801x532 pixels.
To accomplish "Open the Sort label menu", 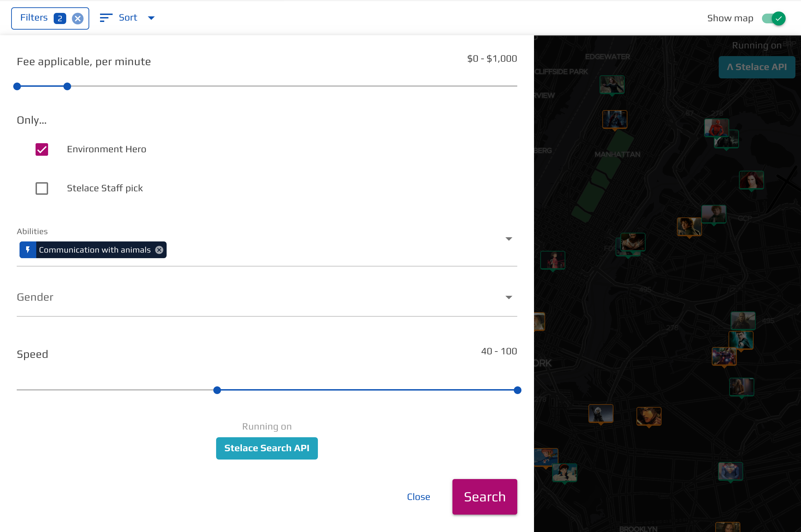I will pos(128,18).
